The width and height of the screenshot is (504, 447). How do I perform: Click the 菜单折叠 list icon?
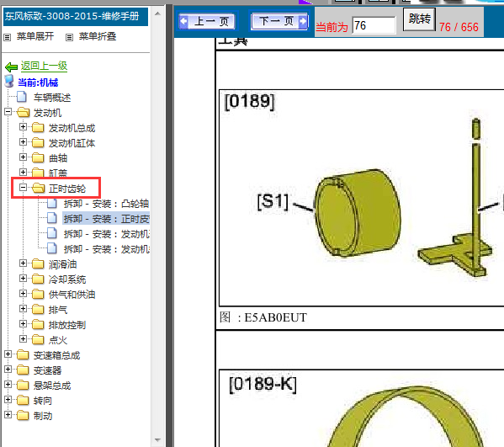[69, 37]
